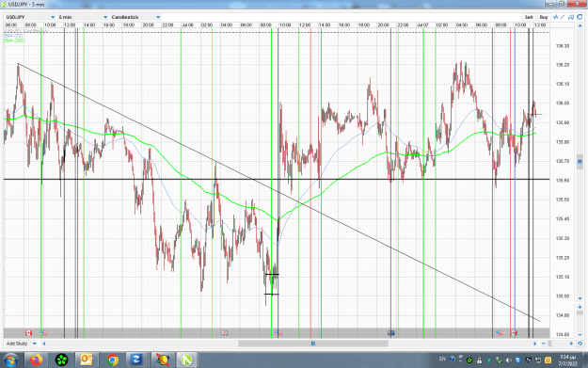This screenshot has height=368, width=588.
Task: Click the chart share/announce icon
Action: [571, 17]
